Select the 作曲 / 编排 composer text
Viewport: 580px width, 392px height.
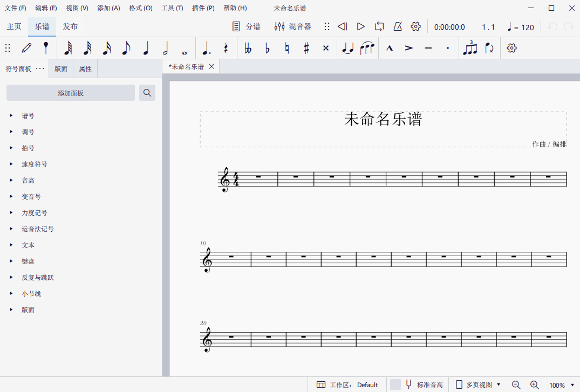[x=549, y=144]
